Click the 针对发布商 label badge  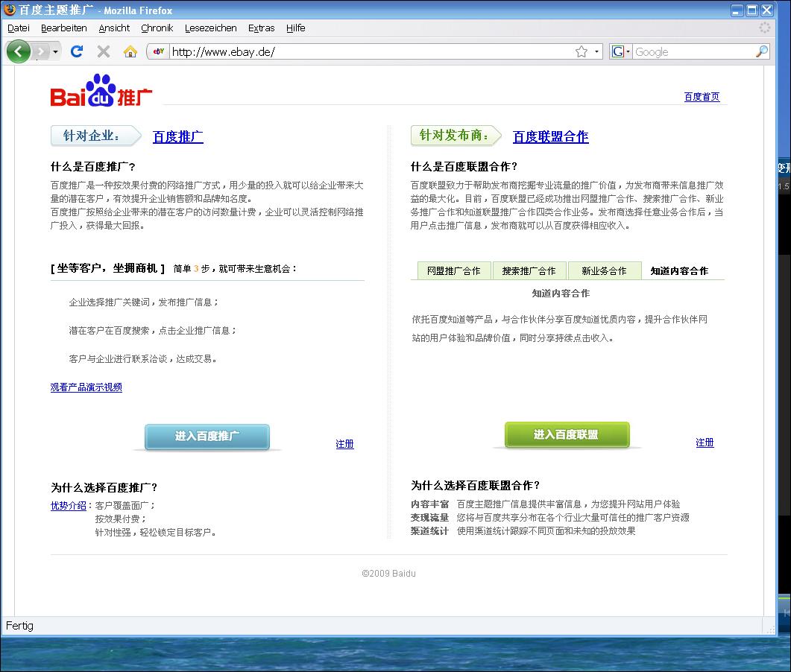click(456, 136)
